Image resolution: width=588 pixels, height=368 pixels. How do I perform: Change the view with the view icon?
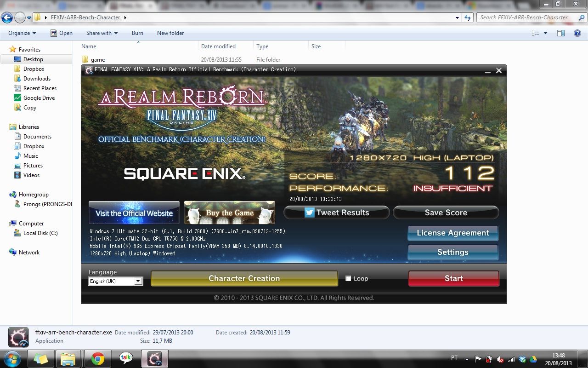point(535,33)
